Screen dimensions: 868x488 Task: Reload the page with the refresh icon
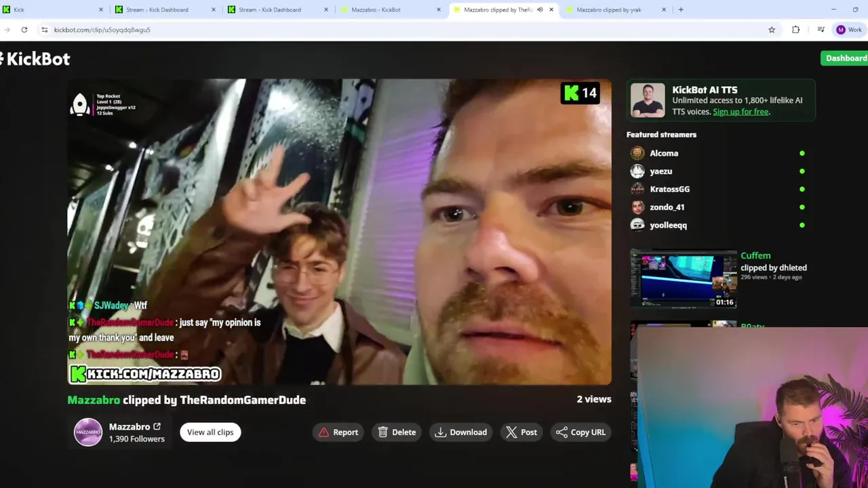coord(24,30)
